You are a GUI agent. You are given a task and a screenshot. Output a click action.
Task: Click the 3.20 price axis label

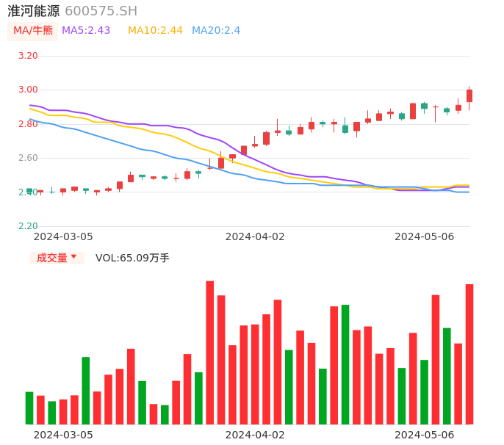coord(28,56)
